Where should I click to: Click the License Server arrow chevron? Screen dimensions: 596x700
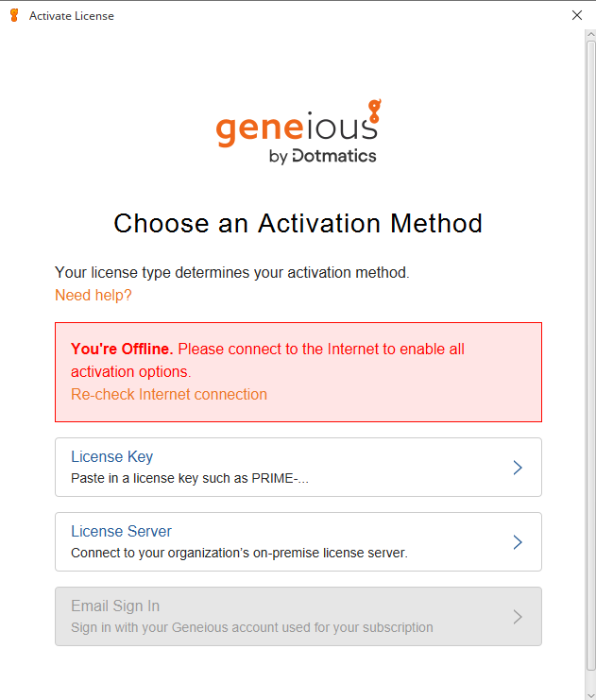[517, 542]
